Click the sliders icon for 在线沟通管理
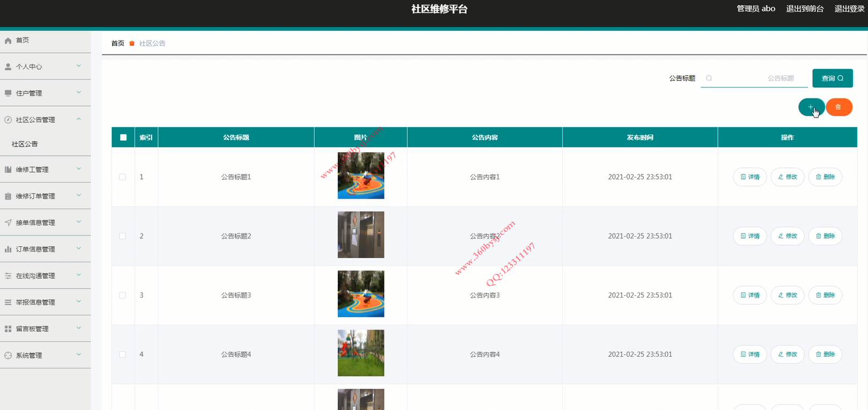This screenshot has height=410, width=868. pos(8,276)
